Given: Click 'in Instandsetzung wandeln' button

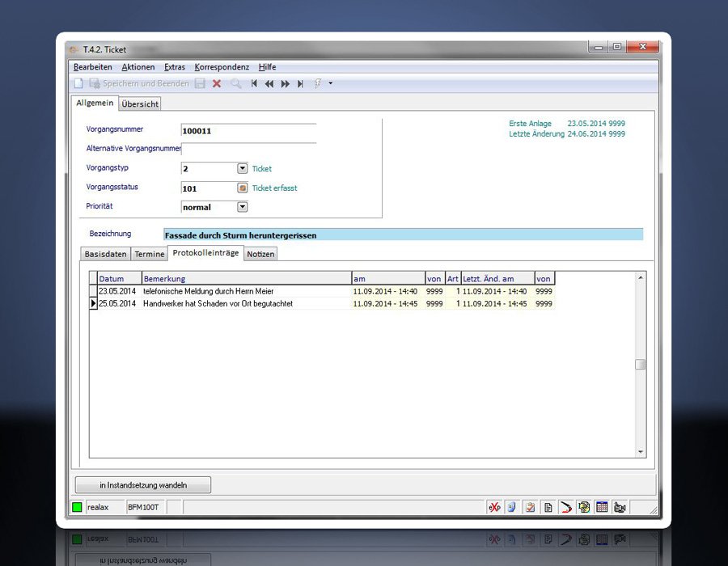Looking at the screenshot, I should click(x=143, y=485).
